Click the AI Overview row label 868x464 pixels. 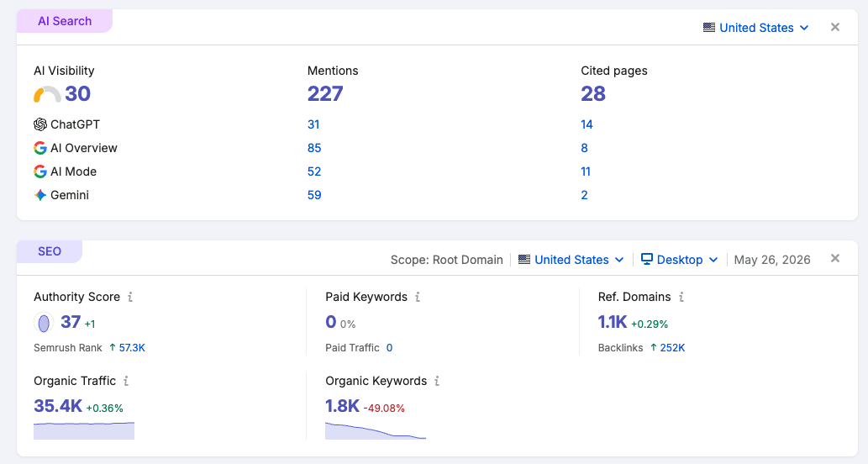click(x=84, y=148)
